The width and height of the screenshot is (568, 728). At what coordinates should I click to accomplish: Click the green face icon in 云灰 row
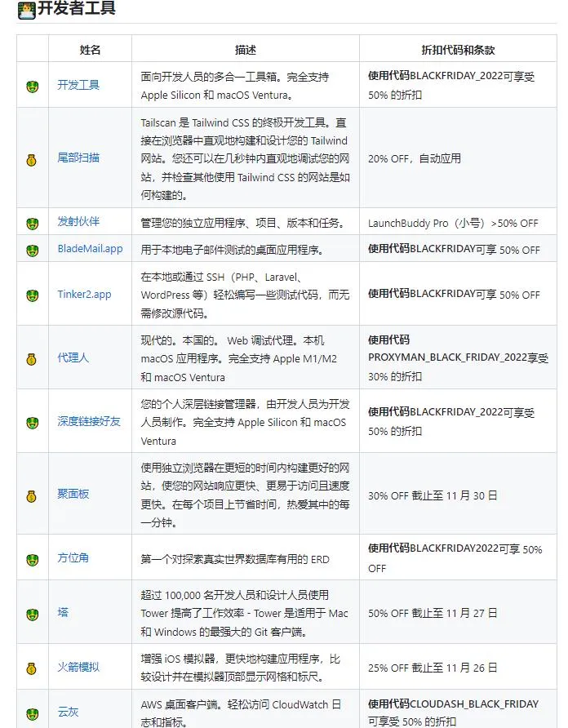click(x=32, y=713)
